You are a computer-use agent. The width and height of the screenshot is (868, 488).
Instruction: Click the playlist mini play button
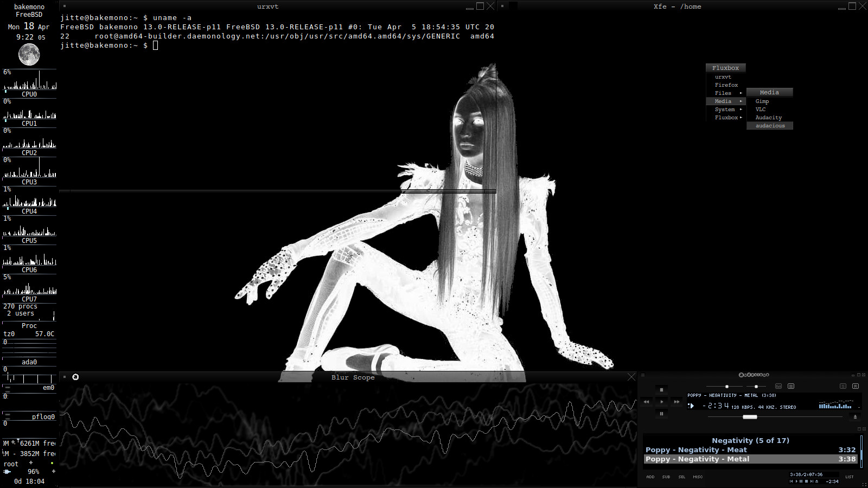point(796,481)
